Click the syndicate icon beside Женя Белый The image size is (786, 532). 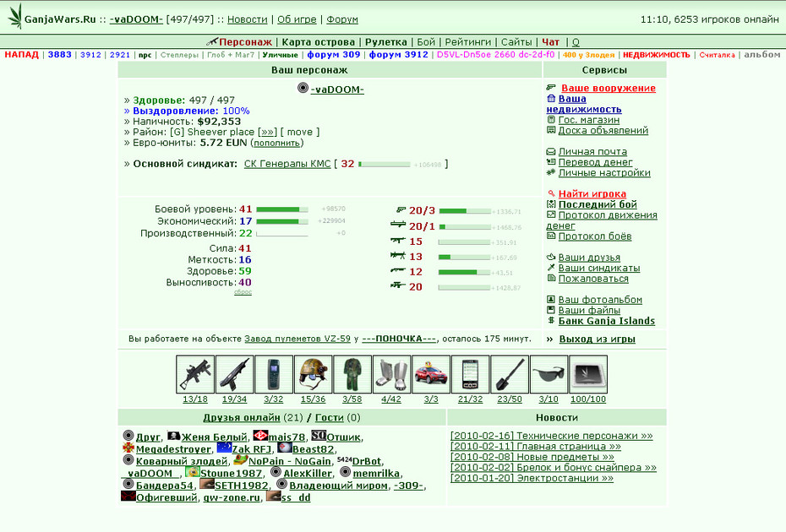pos(173,436)
